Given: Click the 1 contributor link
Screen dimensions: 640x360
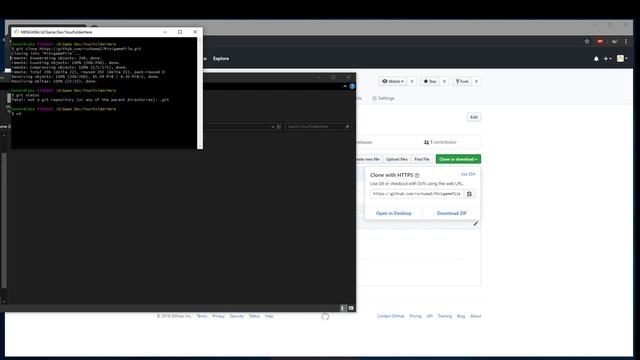Looking at the screenshot, I should [x=440, y=142].
